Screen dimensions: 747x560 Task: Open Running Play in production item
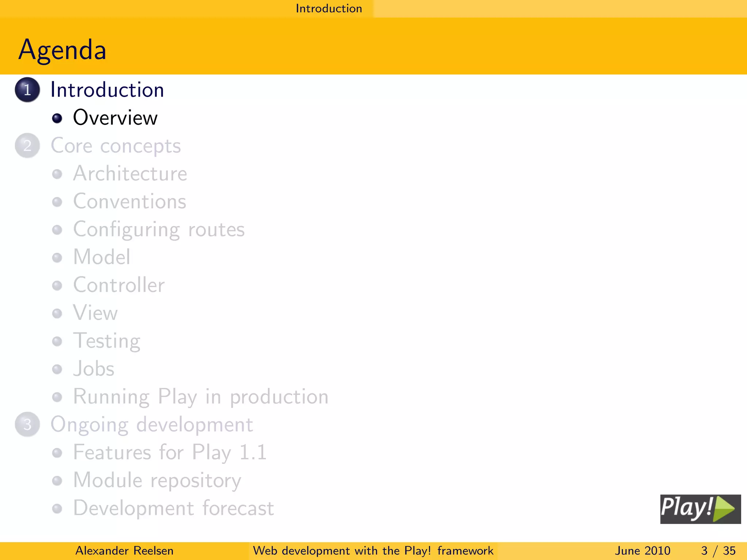click(201, 397)
